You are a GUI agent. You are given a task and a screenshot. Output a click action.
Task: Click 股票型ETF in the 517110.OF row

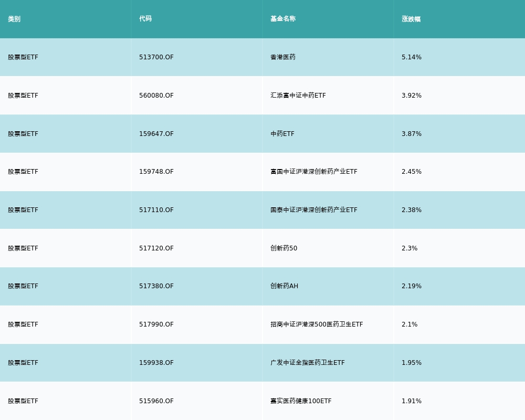[23, 210]
